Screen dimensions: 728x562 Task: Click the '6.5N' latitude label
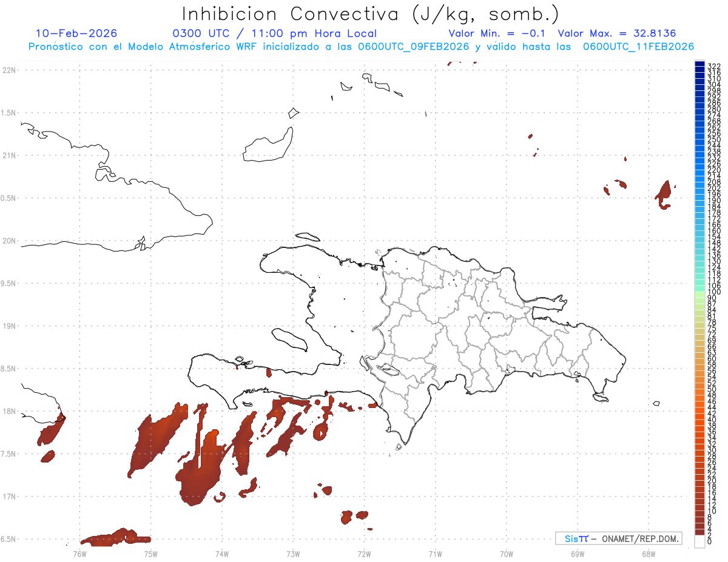(x=9, y=539)
